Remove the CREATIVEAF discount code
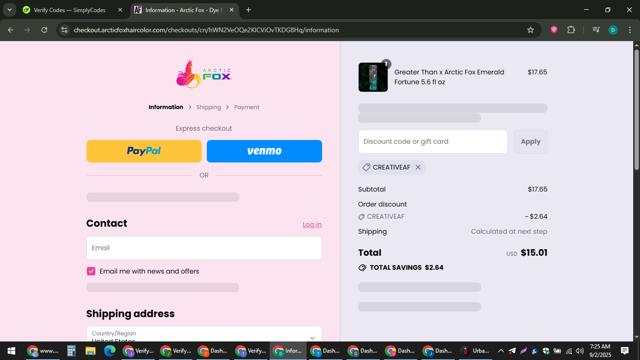The width and height of the screenshot is (640, 360). coord(418,167)
